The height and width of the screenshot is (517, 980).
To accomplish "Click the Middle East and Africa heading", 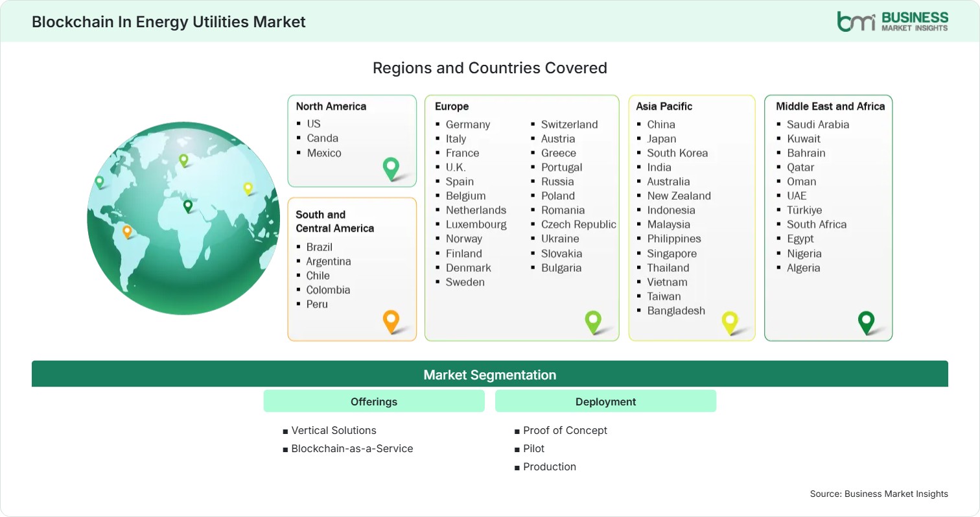I will (x=830, y=106).
